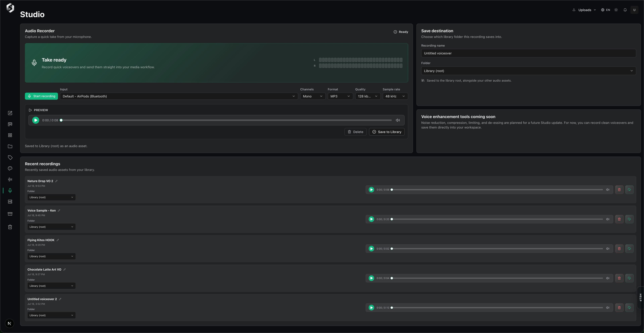The image size is (644, 333).
Task: Play the Untitled voiceover 2 recording
Action: pos(371,308)
